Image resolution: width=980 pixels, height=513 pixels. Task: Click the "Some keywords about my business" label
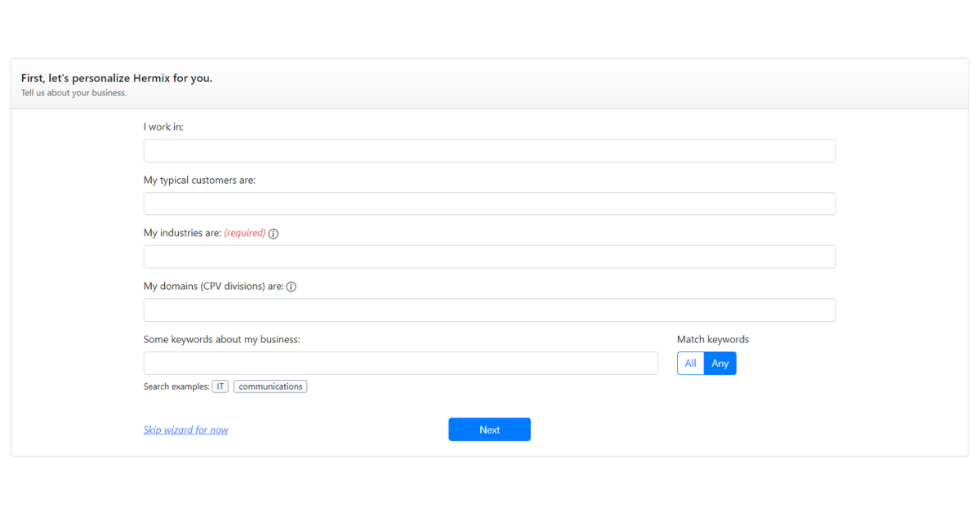coord(221,340)
